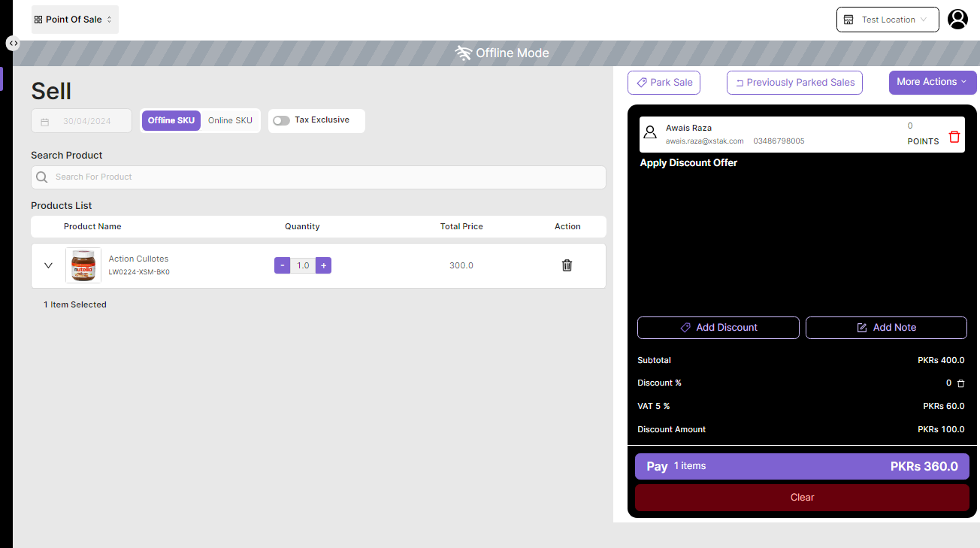980x548 pixels.
Task: Open the More Actions menu
Action: (932, 82)
